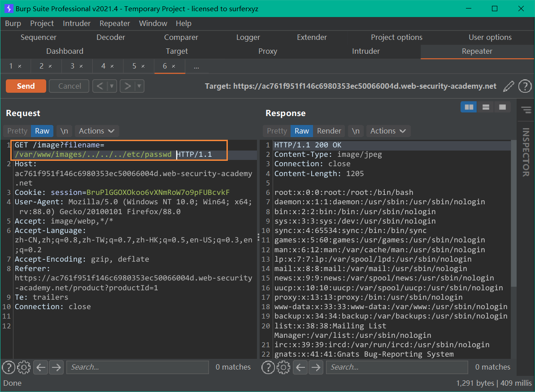Screen dimensions: 535x392
Task: Open forward history dropdown arrow
Action: [139, 86]
